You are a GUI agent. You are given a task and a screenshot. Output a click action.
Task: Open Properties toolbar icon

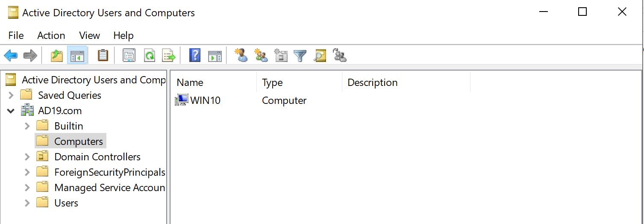[x=129, y=55]
